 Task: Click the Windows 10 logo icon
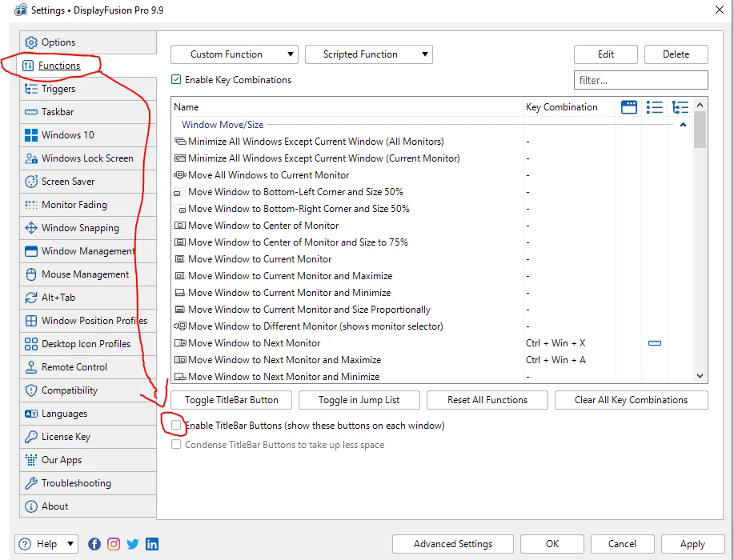[x=31, y=135]
